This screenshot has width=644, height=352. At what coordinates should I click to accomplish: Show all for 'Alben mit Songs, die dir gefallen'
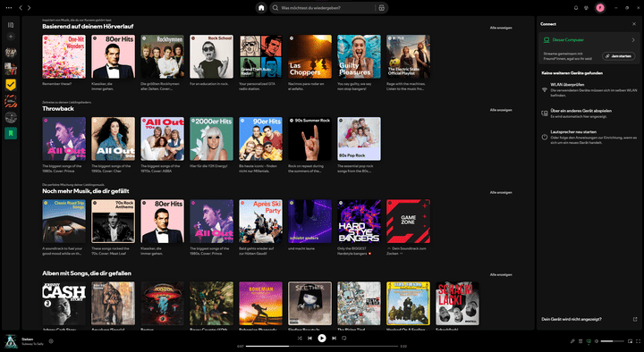pos(501,274)
